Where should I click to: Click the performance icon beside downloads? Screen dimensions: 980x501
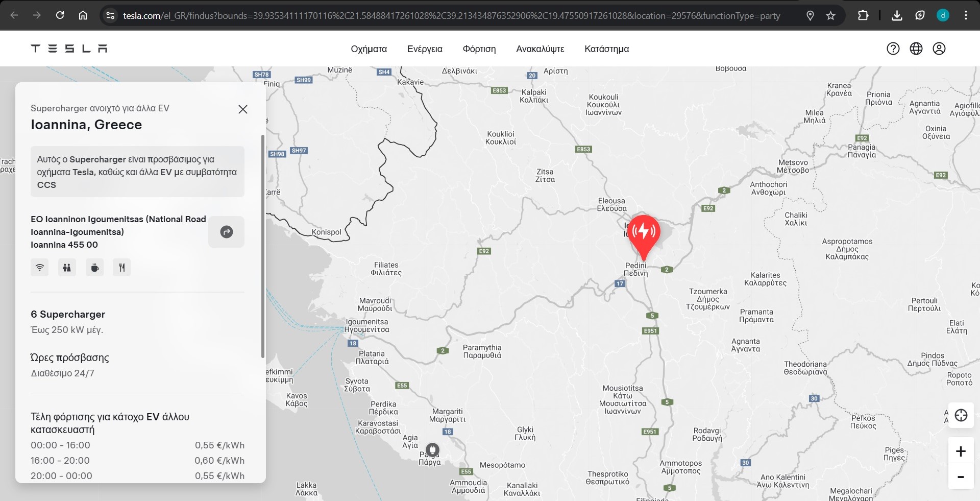point(920,15)
